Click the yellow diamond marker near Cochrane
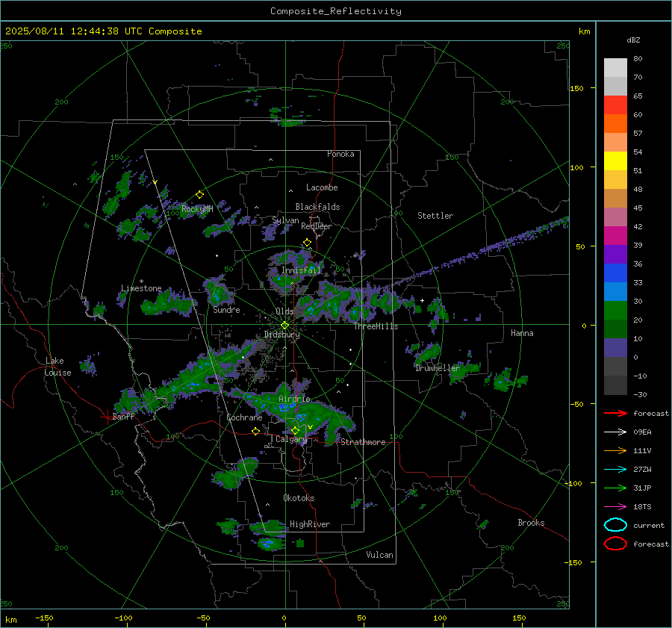 click(x=255, y=432)
